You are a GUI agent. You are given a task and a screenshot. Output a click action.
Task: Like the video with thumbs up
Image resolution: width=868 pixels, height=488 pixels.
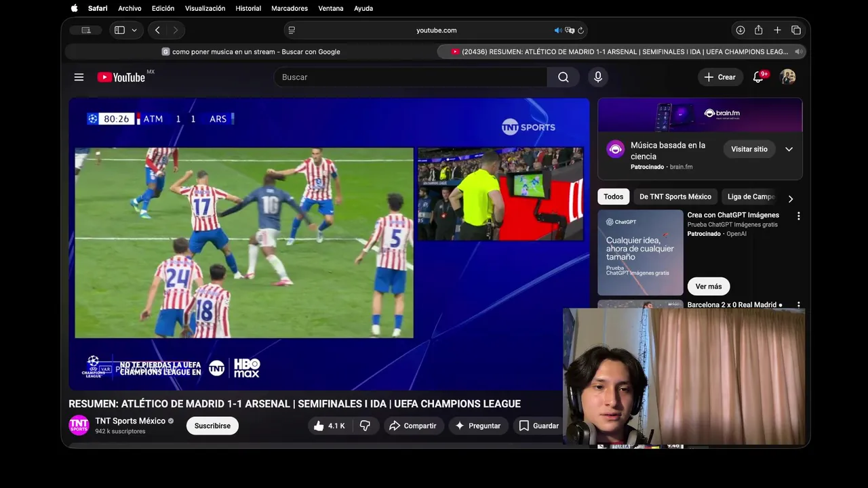tap(329, 426)
